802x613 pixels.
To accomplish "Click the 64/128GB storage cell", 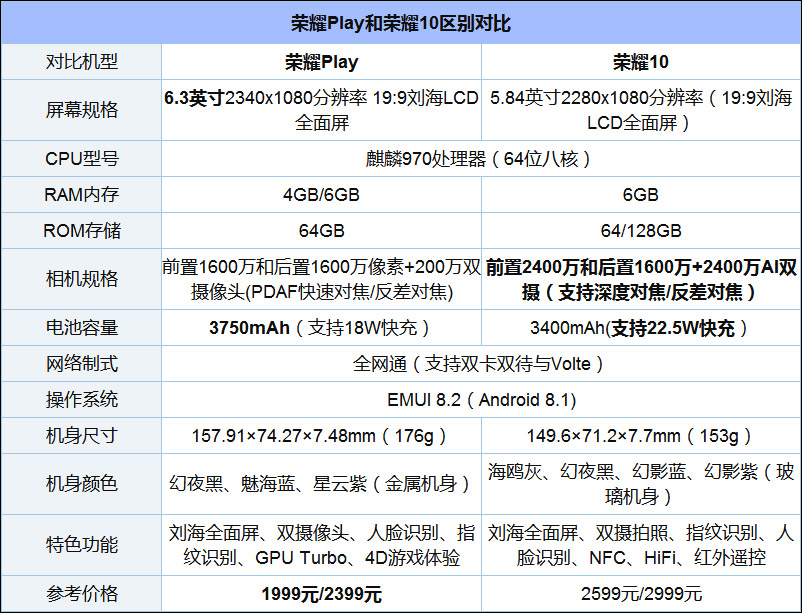I will click(x=641, y=230).
